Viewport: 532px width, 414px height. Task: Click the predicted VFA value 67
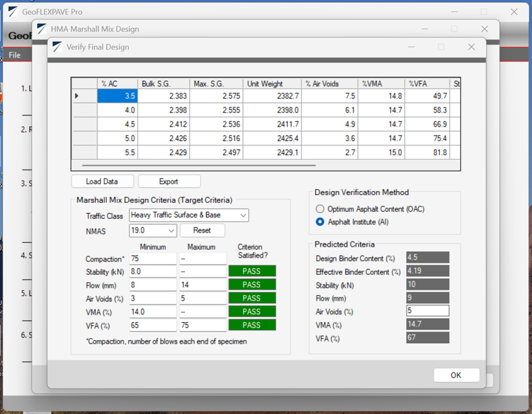pyautogui.click(x=427, y=338)
